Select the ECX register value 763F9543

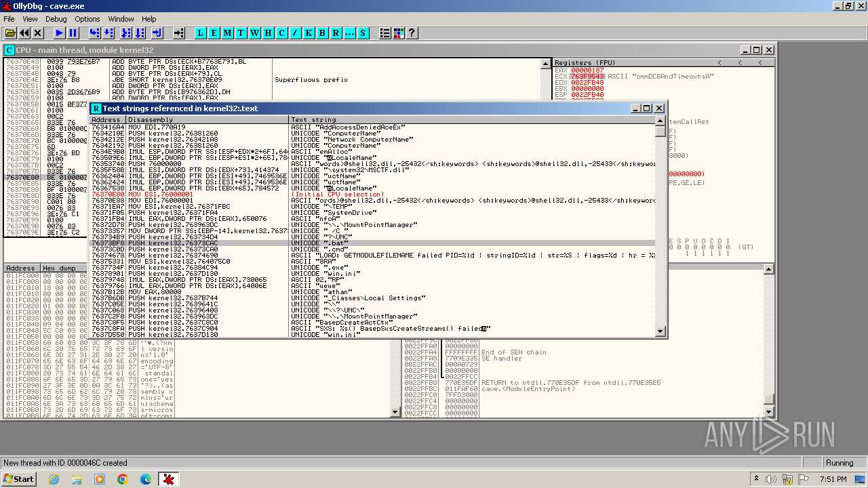(587, 77)
